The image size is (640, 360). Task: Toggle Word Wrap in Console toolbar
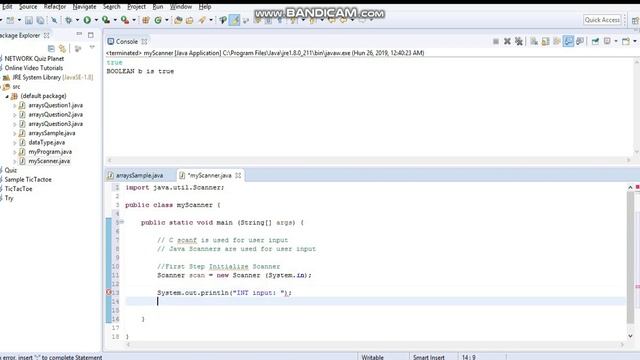click(x=557, y=41)
